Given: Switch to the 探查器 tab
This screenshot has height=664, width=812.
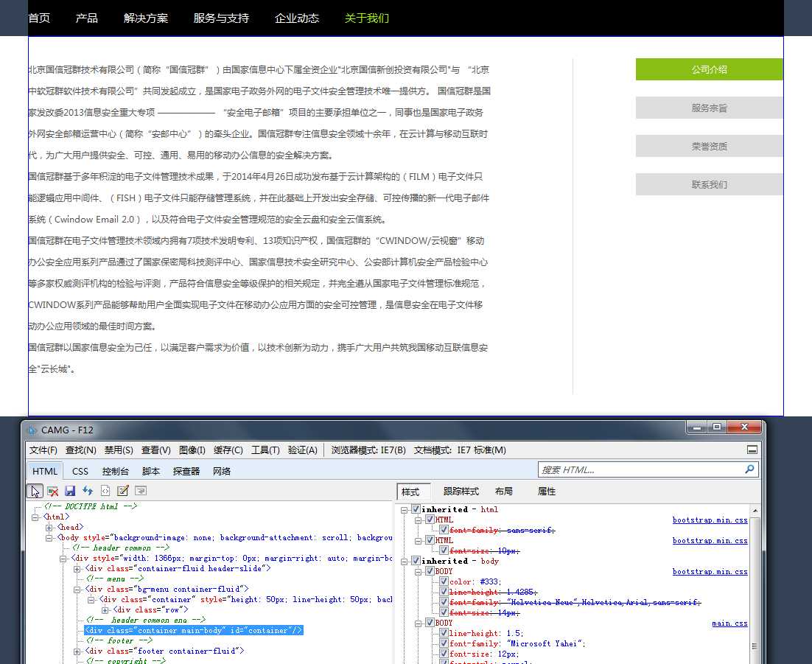Looking at the screenshot, I should 186,472.
